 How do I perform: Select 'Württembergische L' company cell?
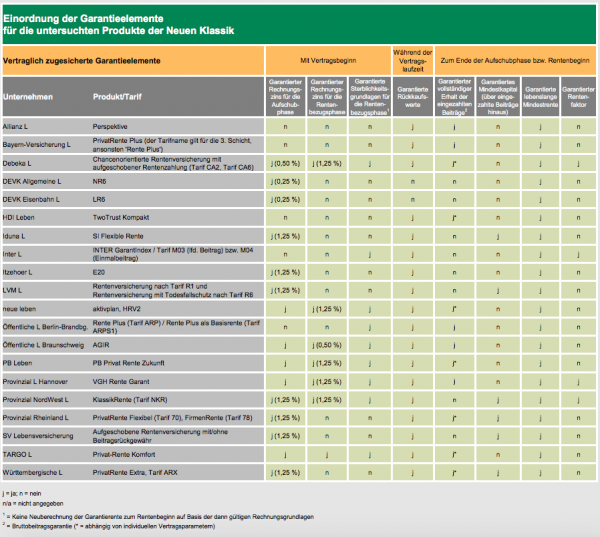tap(33, 473)
